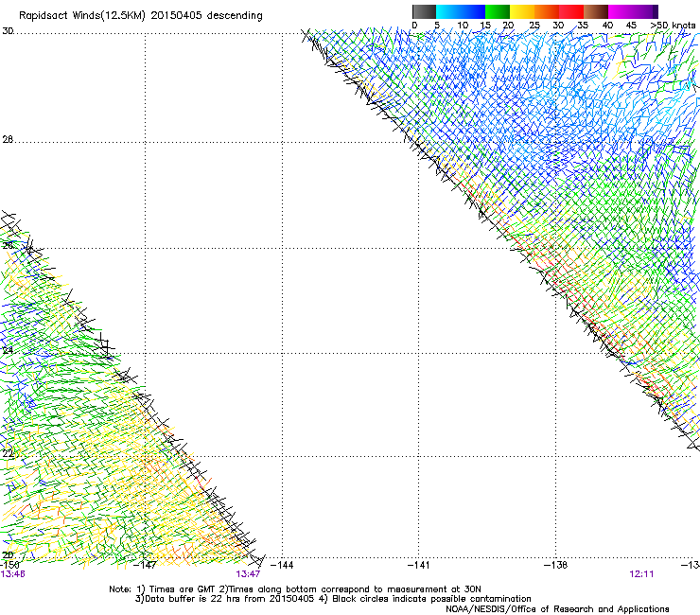Click the legend scale number '10'
700x615 pixels.
coord(463,26)
